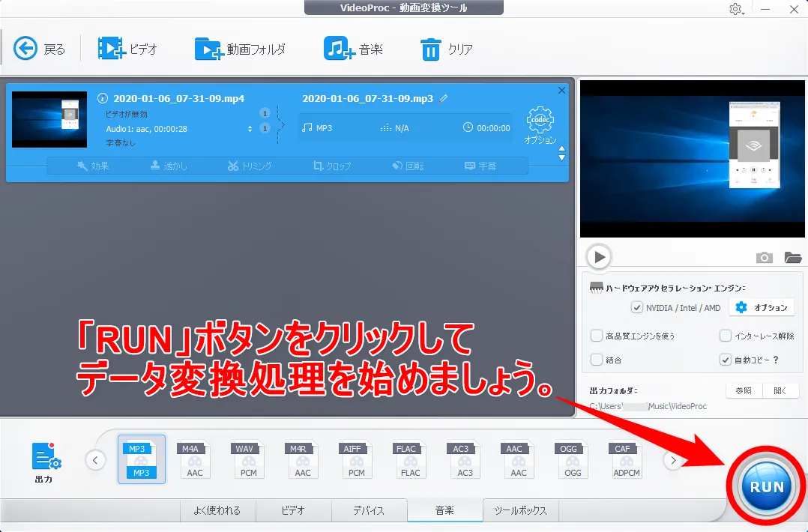Switch to the ツールボックス tab

click(x=520, y=510)
